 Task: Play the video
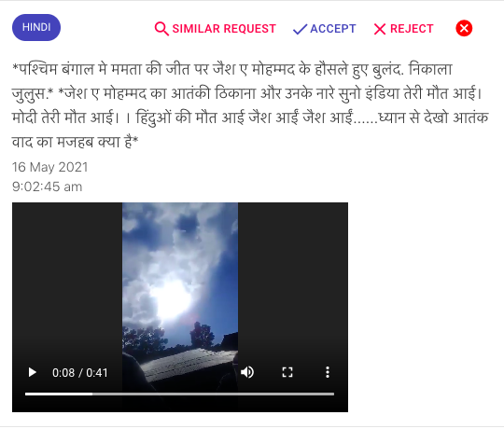click(x=32, y=372)
